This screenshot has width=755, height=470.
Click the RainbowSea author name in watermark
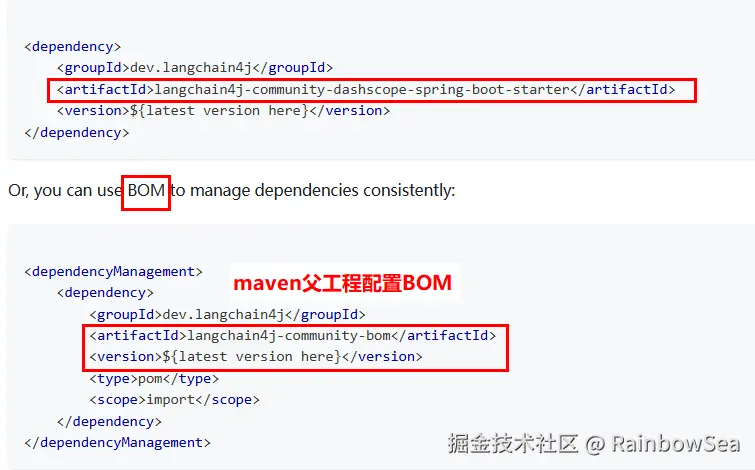pos(676,444)
